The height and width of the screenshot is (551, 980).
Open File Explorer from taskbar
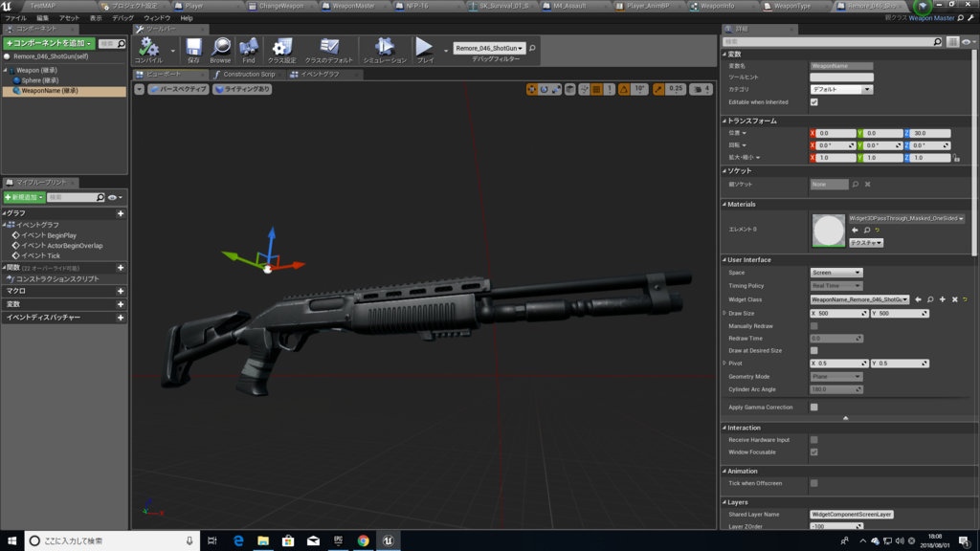click(x=263, y=540)
